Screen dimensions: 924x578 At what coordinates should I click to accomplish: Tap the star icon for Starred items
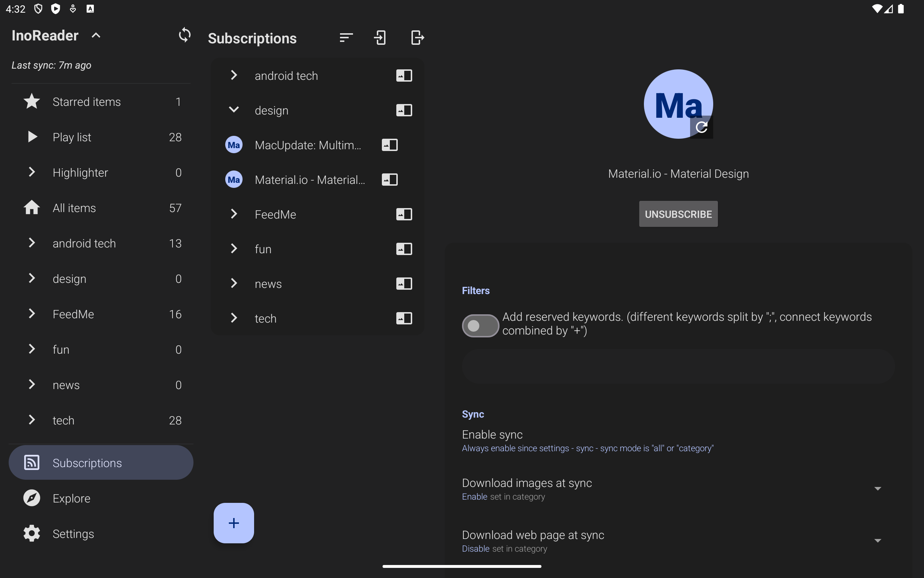coord(32,102)
